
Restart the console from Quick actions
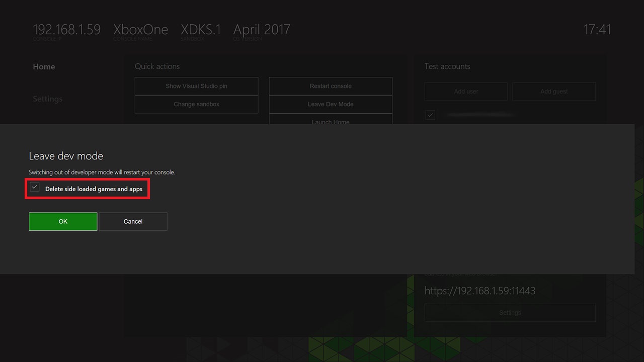click(x=330, y=86)
